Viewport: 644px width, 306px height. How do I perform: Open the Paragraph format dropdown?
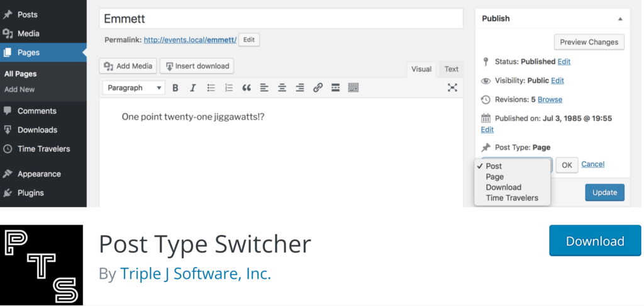[134, 88]
